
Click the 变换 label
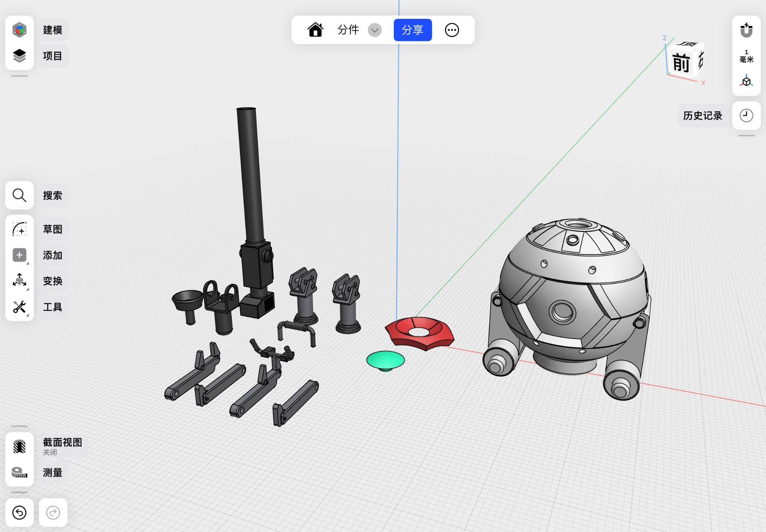click(x=53, y=281)
